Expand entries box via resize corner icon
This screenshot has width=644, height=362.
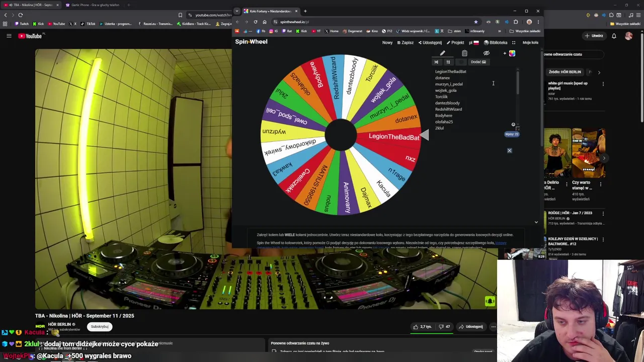point(517,128)
